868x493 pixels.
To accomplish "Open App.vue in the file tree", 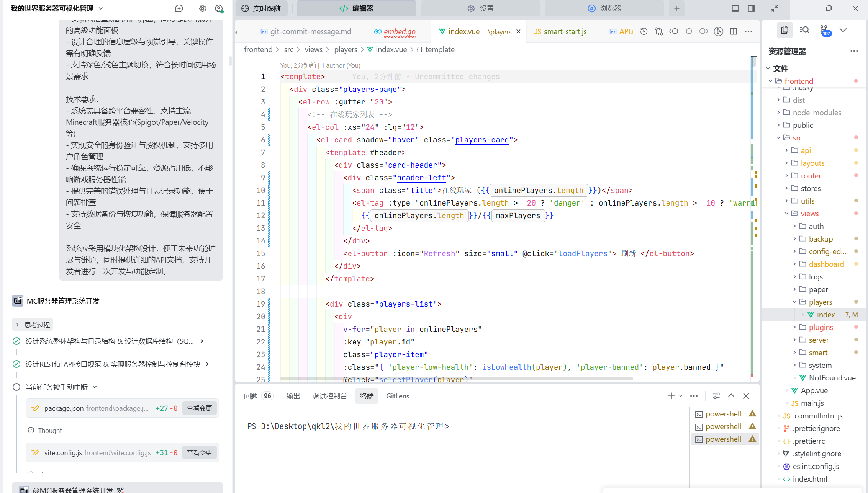I will pyautogui.click(x=814, y=390).
